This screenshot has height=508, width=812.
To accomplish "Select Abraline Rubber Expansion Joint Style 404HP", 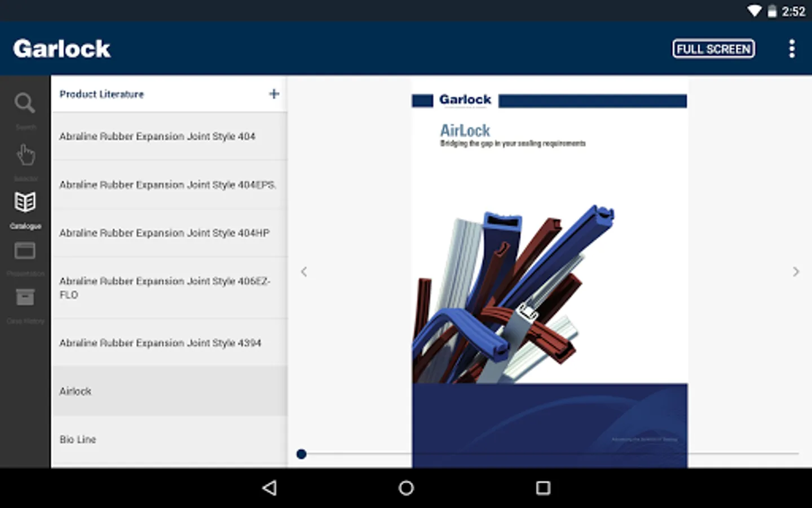I will tap(169, 233).
